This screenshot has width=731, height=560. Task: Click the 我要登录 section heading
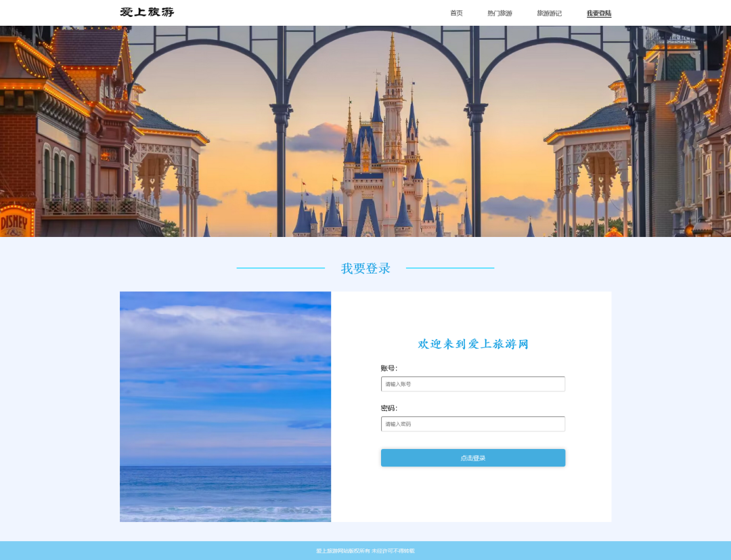(365, 268)
